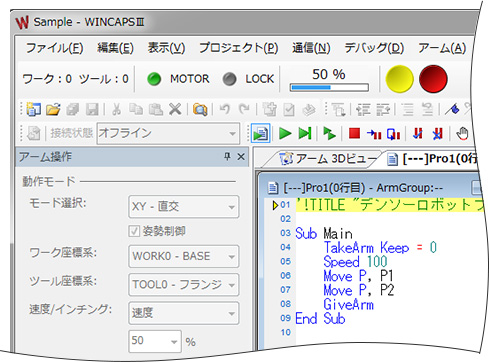Click code line 03 Sub Main
This screenshot has width=489, height=362.
(x=324, y=233)
